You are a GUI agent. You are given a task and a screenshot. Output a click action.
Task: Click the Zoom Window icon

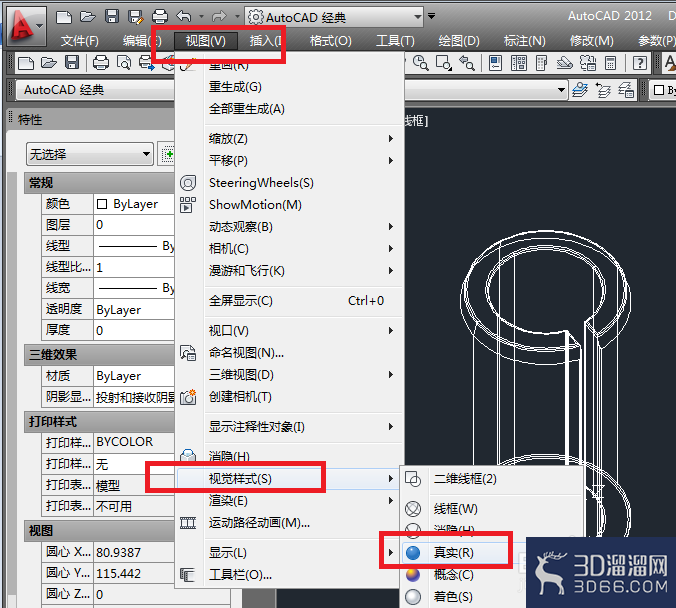pyautogui.click(x=444, y=63)
